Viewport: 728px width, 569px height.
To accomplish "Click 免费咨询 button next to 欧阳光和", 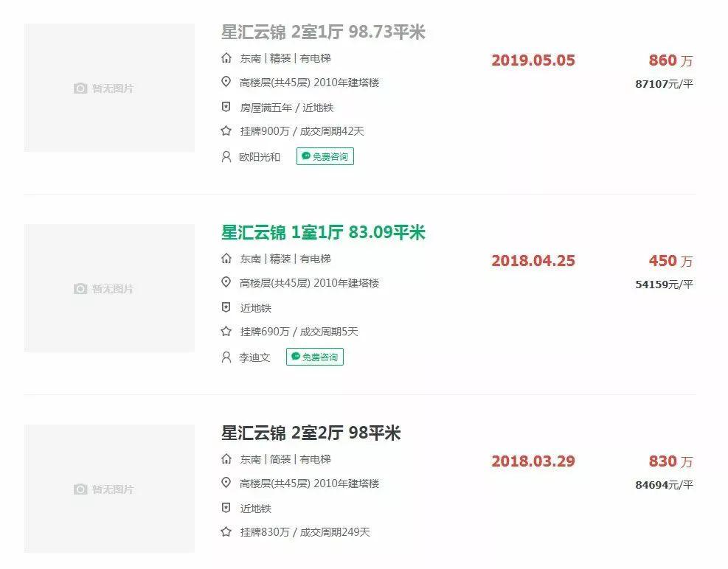I will click(x=325, y=156).
